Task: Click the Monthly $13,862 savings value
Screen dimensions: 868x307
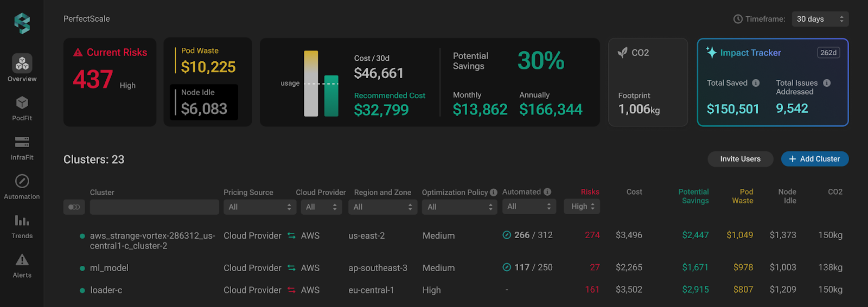Action: click(x=480, y=110)
